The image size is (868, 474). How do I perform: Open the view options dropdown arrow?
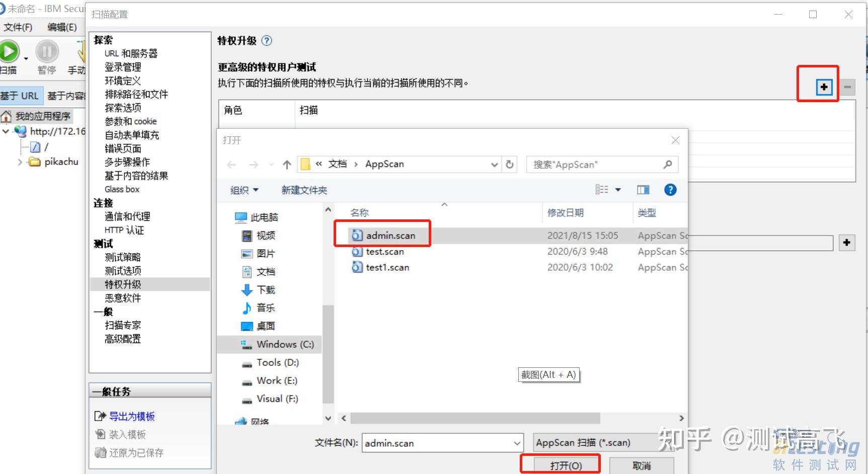click(618, 190)
